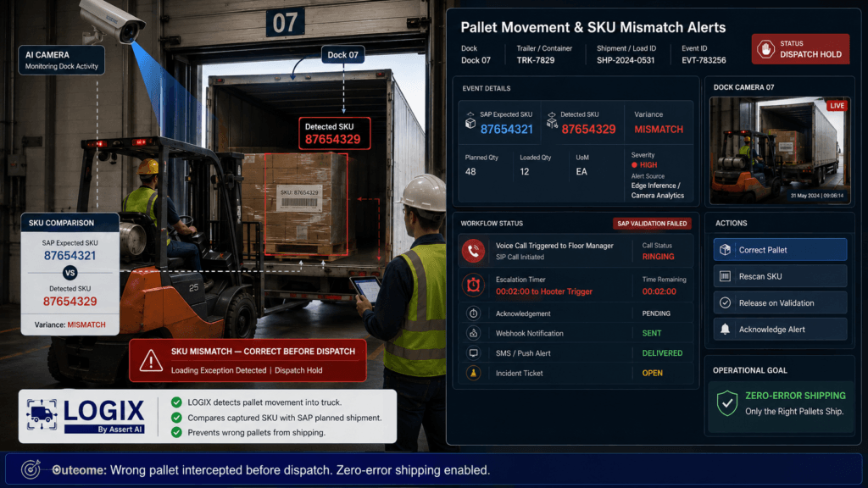
Task: Click the SKU Mismatch correct before dispatch banner
Action: 248,361
